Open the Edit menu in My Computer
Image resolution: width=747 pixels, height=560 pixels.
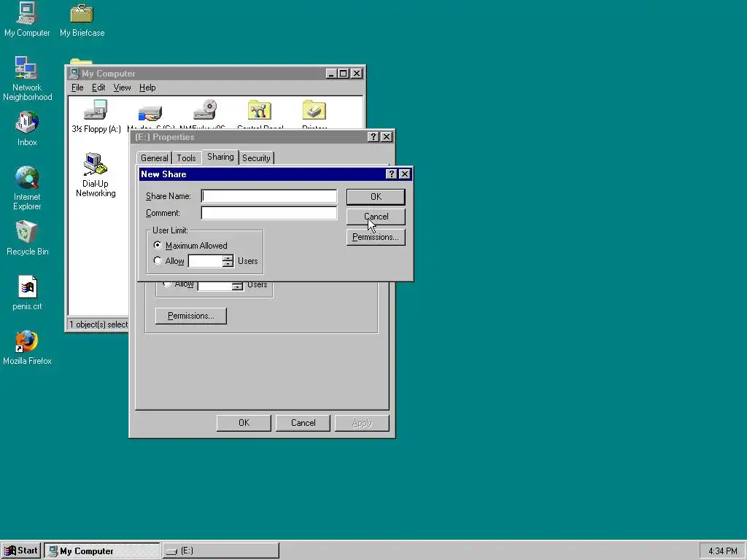click(x=98, y=87)
